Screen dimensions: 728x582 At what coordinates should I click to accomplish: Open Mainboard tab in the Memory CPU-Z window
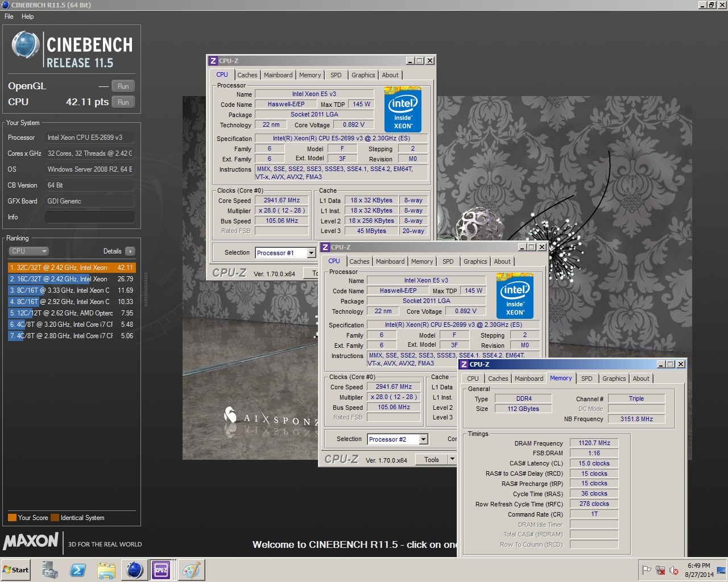[529, 379]
